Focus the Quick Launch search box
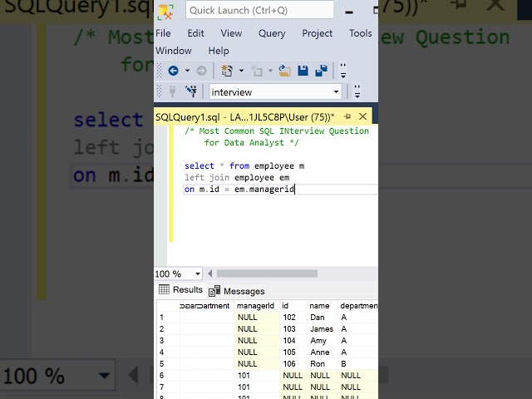The image size is (532, 399). [x=259, y=11]
